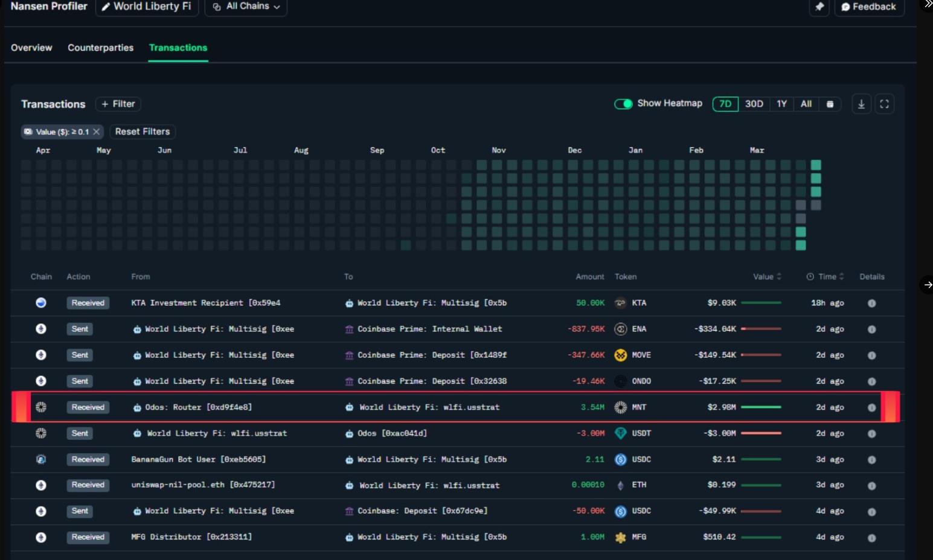Click the value bar of -$3.00M USDT
This screenshot has height=560, width=933.
tap(761, 433)
